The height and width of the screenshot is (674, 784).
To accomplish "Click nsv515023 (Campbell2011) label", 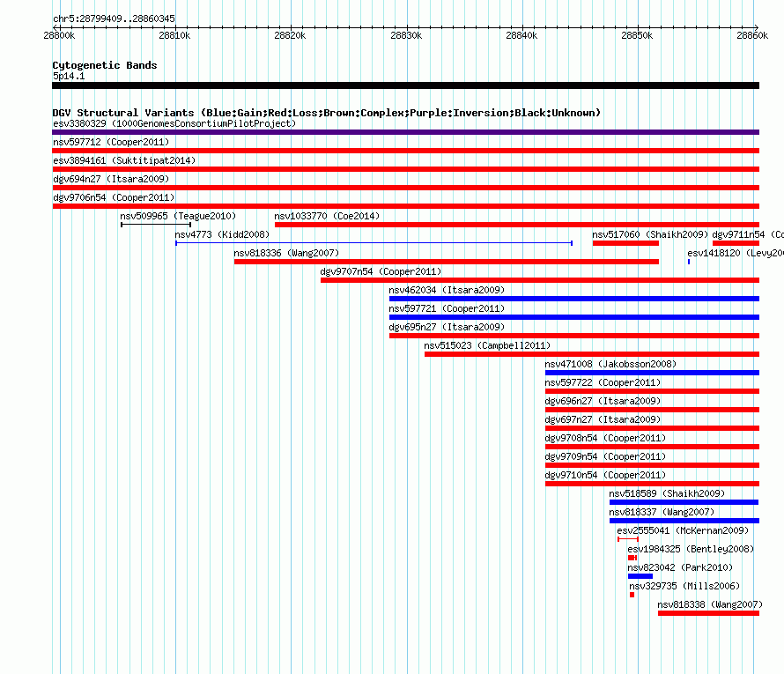I will pyautogui.click(x=487, y=345).
